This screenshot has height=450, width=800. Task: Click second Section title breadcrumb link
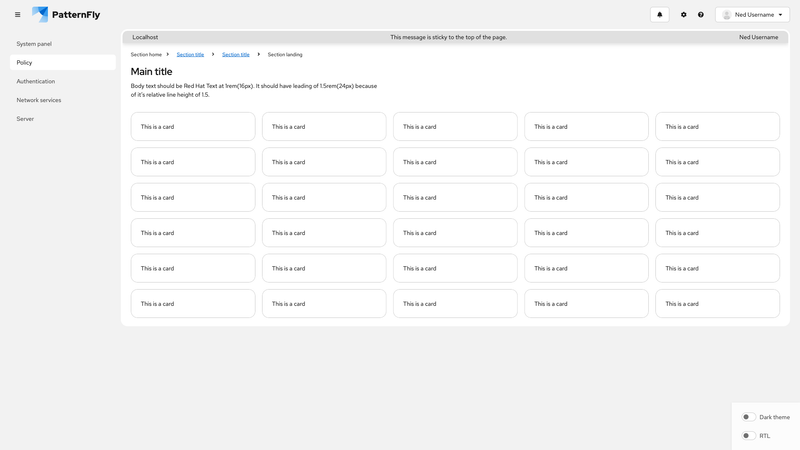(x=236, y=55)
